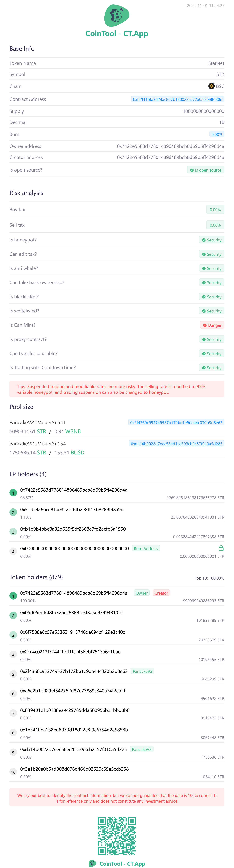Image resolution: width=234 pixels, height=868 pixels.
Task: Click the BSC chain coin icon
Action: point(211,86)
